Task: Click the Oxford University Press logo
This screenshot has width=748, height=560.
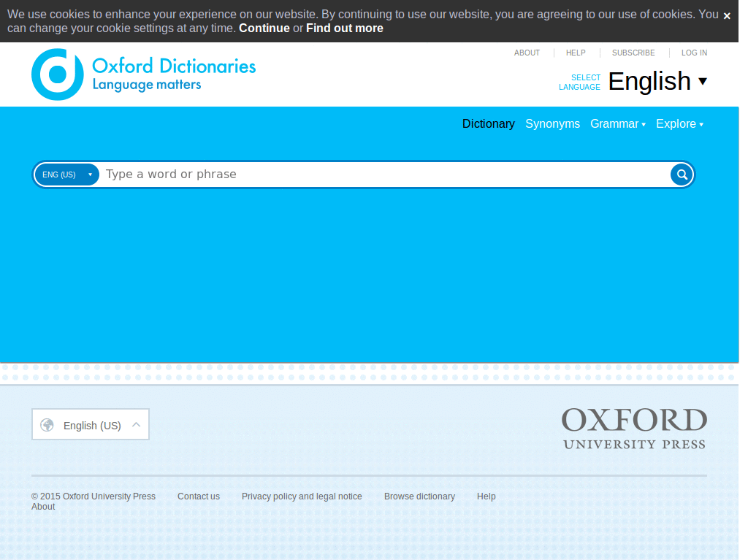Action: coord(634,429)
